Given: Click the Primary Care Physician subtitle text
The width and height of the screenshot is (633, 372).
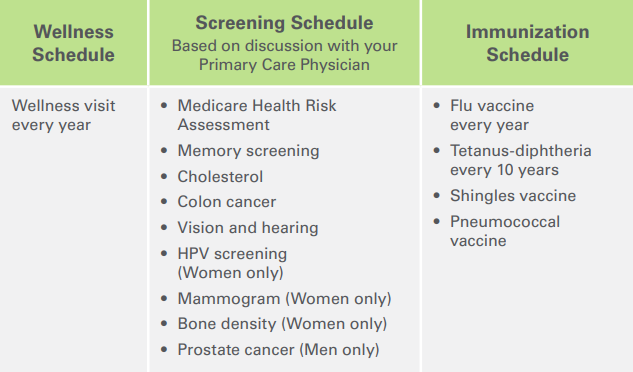Looking at the screenshot, I should (284, 55).
